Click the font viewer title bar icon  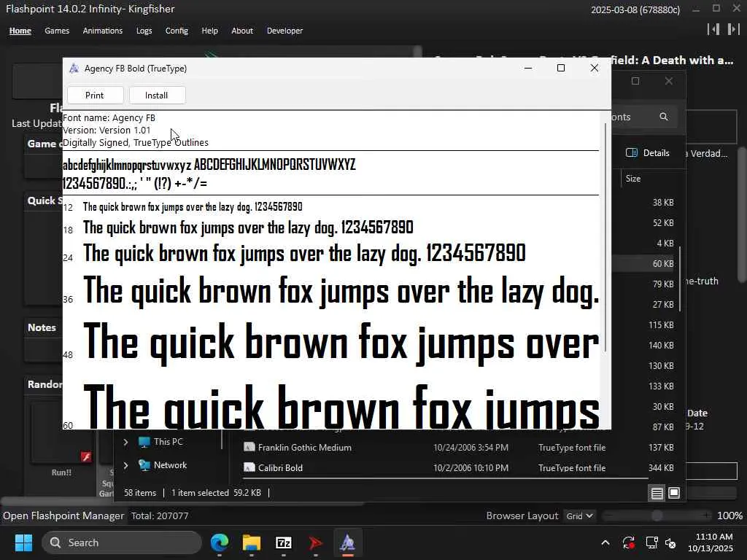[74, 69]
